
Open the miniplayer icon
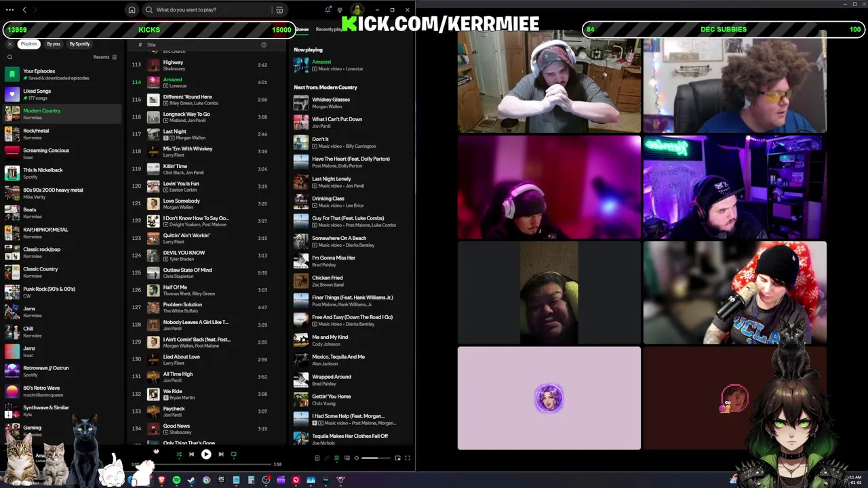point(397,458)
